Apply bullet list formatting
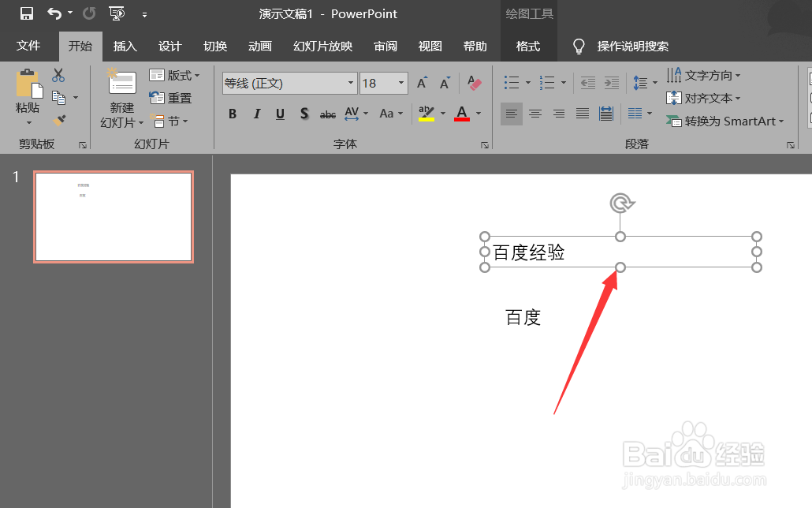 coord(512,82)
